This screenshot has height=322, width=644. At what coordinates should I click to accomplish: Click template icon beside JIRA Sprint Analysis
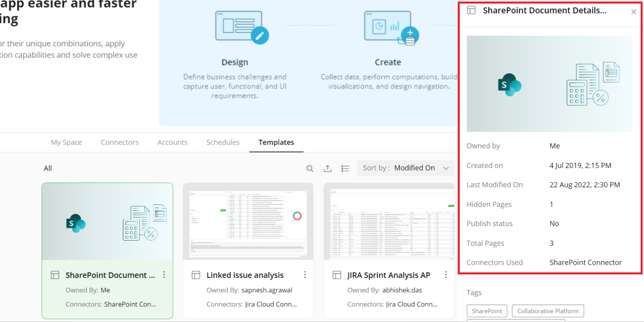click(337, 275)
